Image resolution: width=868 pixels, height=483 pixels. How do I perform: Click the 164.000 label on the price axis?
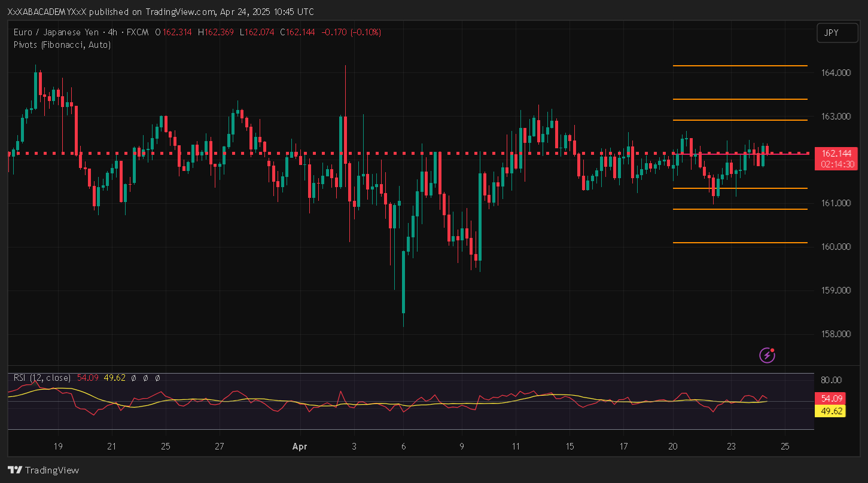tap(835, 73)
